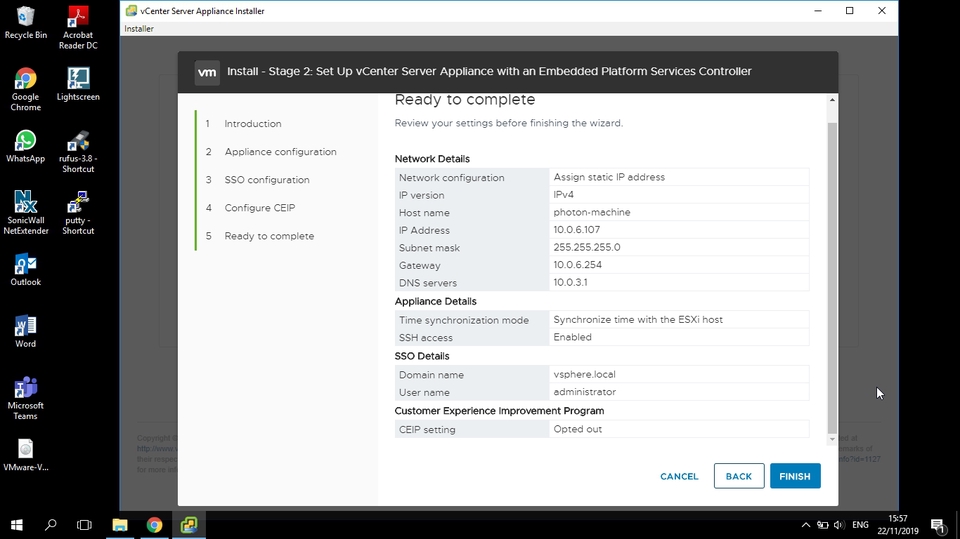Open the taskbar clock and date
Viewport: 960px width, 539px height.
[898, 525]
